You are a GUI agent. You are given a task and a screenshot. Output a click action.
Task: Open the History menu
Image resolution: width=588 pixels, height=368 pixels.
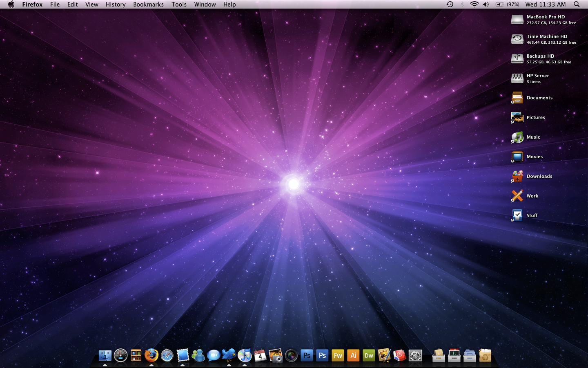pos(116,4)
